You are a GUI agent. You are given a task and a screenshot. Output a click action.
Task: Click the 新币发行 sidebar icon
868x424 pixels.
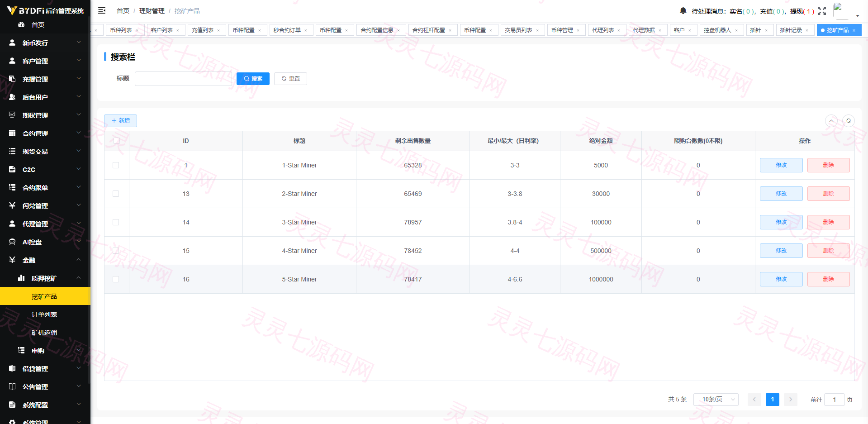click(12, 43)
